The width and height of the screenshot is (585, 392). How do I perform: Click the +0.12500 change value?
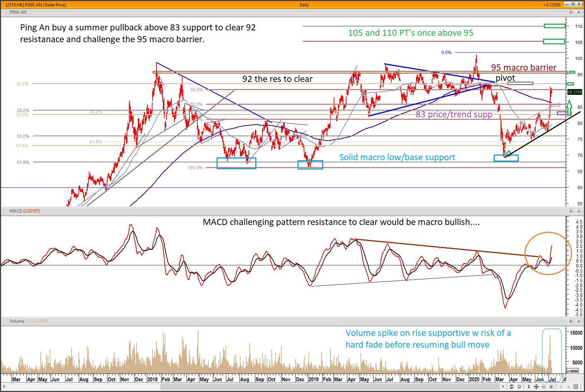(x=552, y=5)
